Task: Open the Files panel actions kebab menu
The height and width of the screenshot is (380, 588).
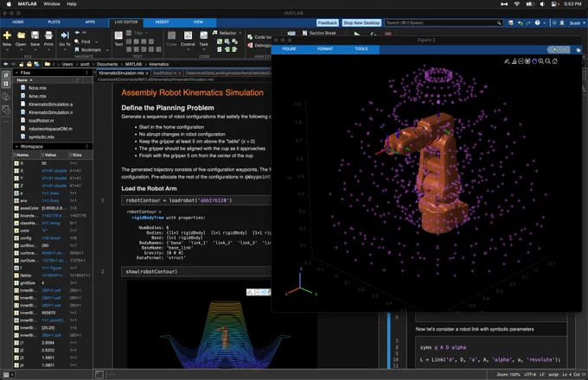Action: coord(87,73)
